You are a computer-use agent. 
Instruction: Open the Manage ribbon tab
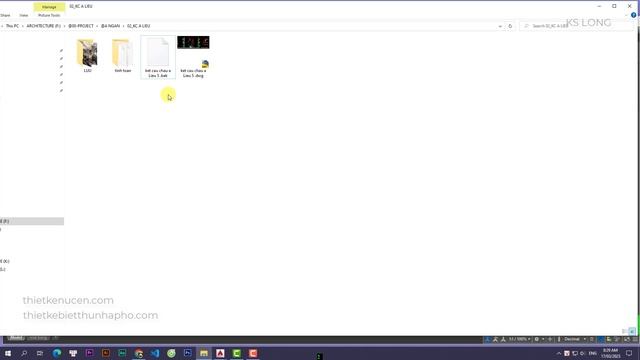click(49, 7)
